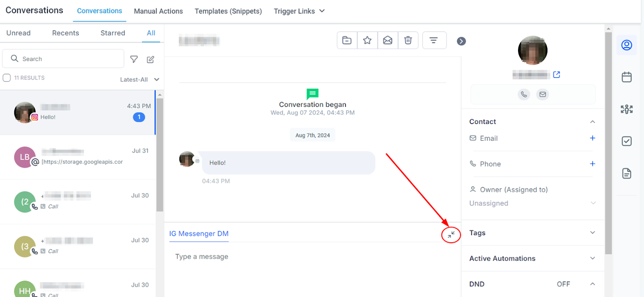Open Trigger Links dropdown menu
644x297 pixels.
click(299, 11)
